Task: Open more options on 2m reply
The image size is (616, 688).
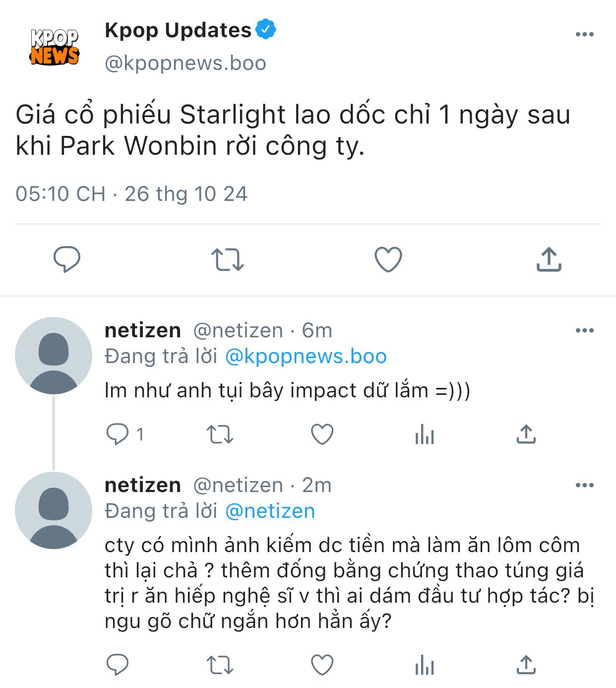Action: pos(584,485)
